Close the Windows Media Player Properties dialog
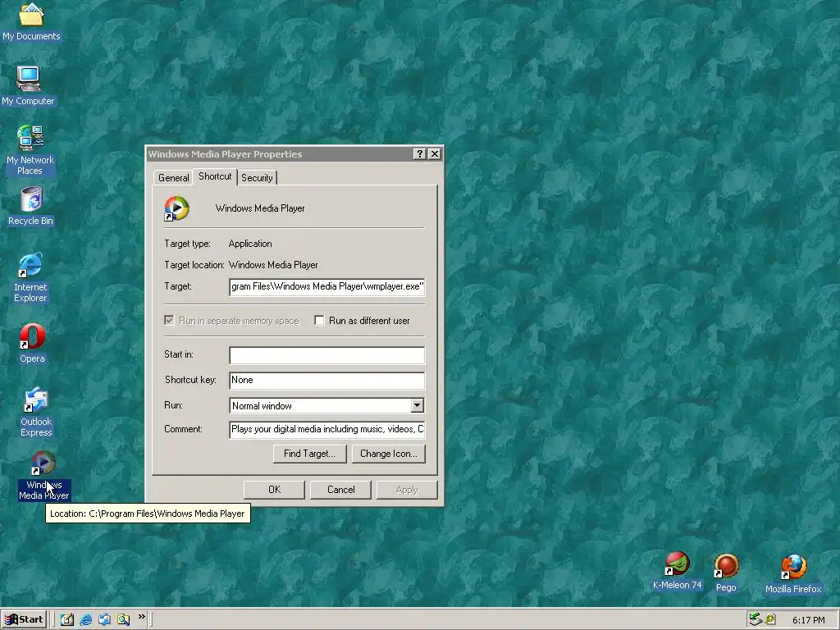This screenshot has height=630, width=840. tap(435, 153)
